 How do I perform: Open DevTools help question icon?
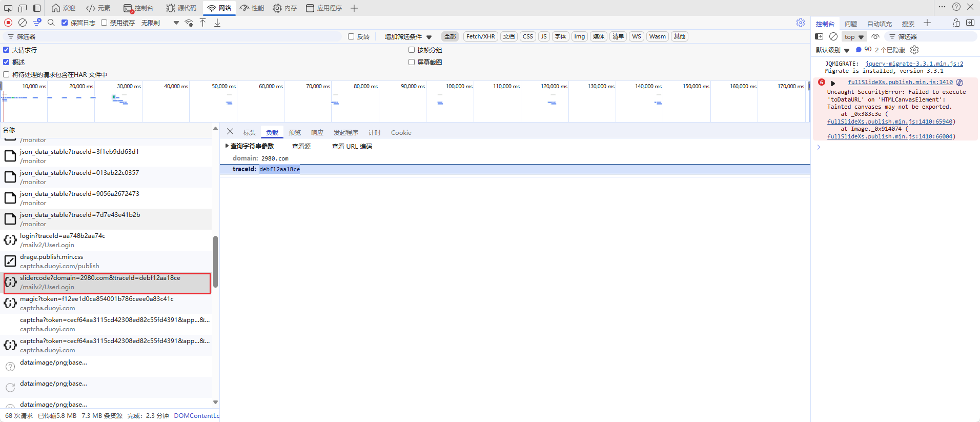956,7
